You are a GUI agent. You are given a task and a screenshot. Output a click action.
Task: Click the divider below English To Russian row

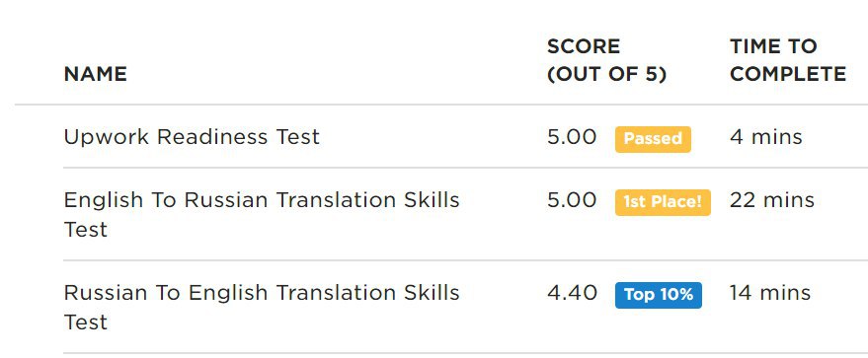point(465,260)
